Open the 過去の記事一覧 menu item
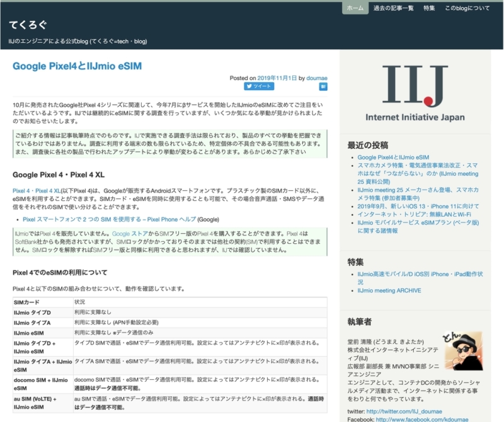This screenshot has width=504, height=422. click(393, 8)
